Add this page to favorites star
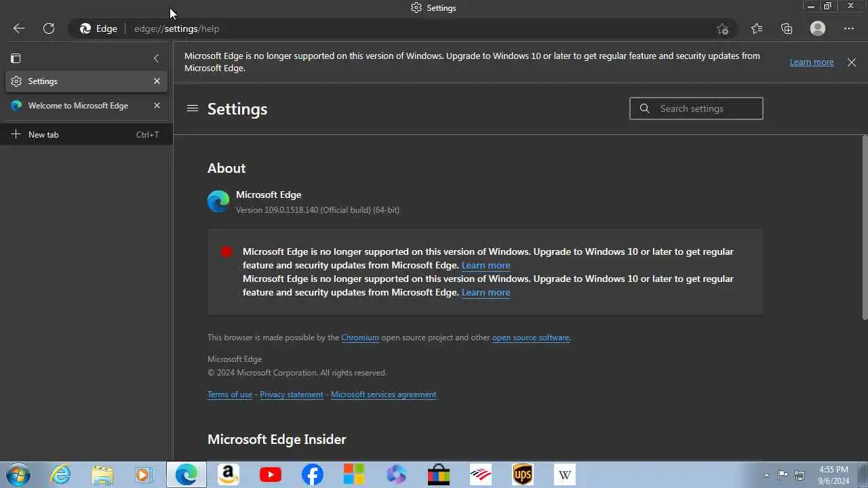 click(722, 28)
